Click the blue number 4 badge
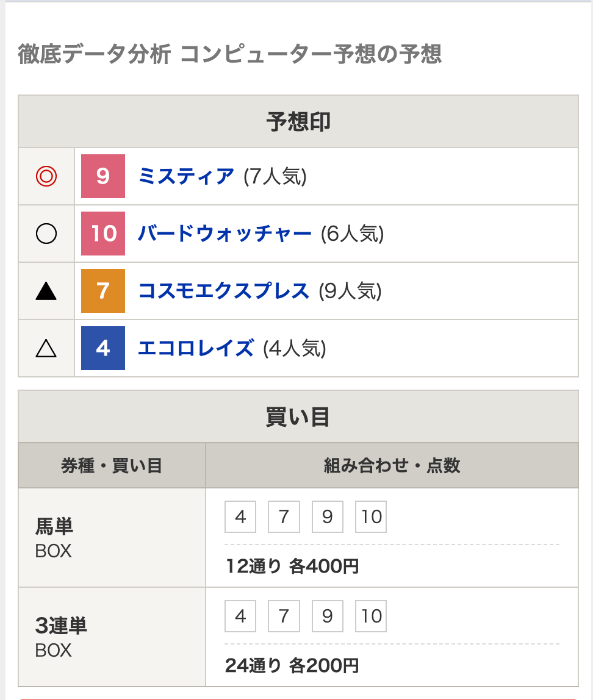 coord(102,348)
